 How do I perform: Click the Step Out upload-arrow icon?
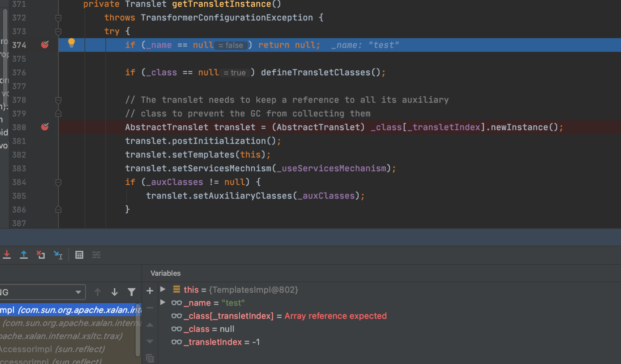pyautogui.click(x=24, y=255)
